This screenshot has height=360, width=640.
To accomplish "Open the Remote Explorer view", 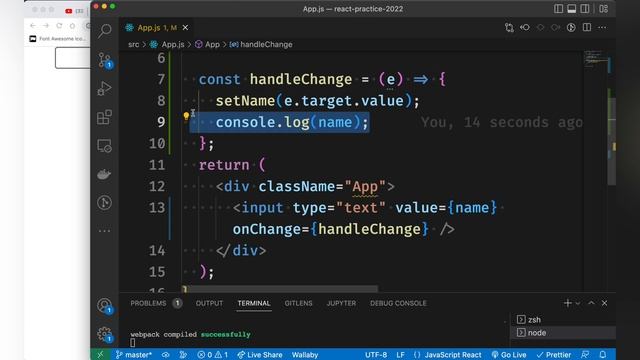I will tap(104, 146).
